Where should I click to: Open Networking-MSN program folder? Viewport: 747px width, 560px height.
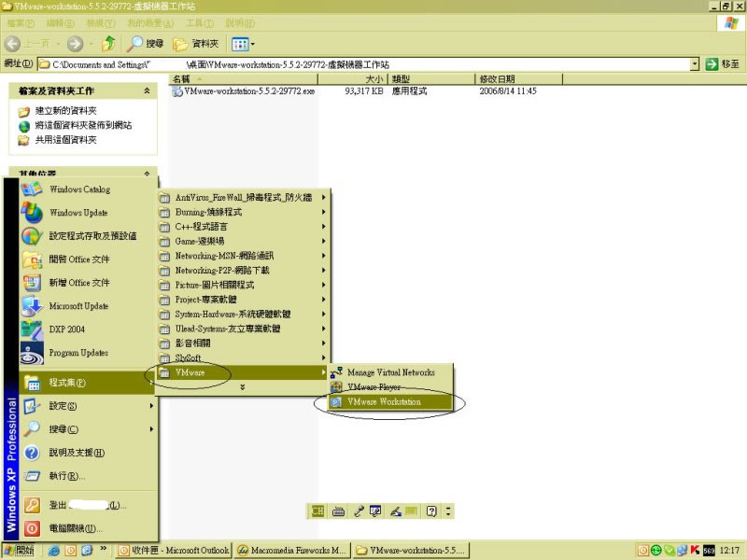(243, 256)
